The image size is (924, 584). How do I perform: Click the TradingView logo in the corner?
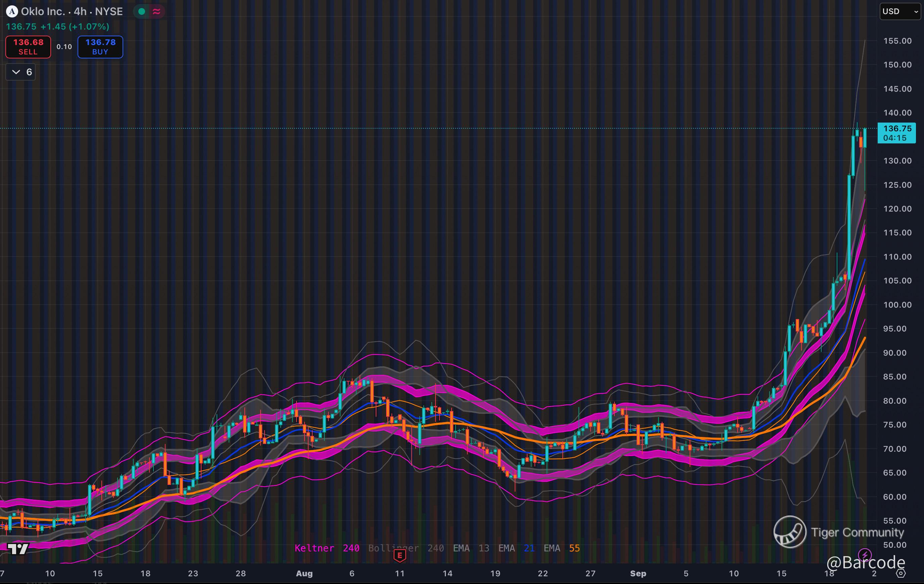point(18,549)
